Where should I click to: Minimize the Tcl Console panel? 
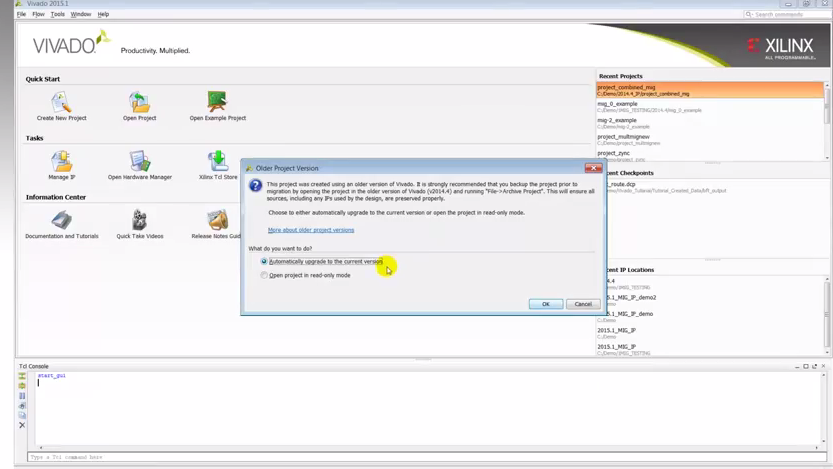coord(797,366)
